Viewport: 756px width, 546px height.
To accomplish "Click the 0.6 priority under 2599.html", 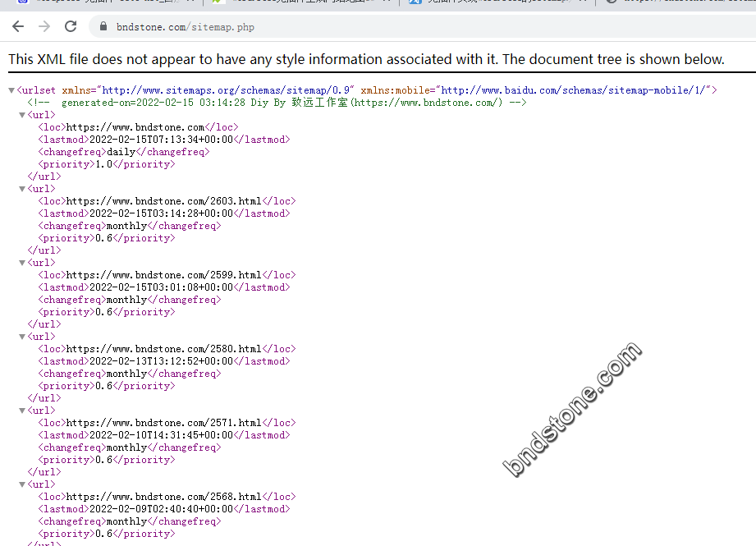I will (x=103, y=312).
